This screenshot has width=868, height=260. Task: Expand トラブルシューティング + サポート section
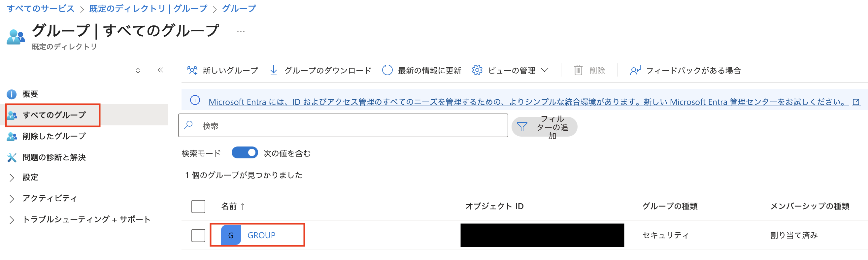coord(86,219)
